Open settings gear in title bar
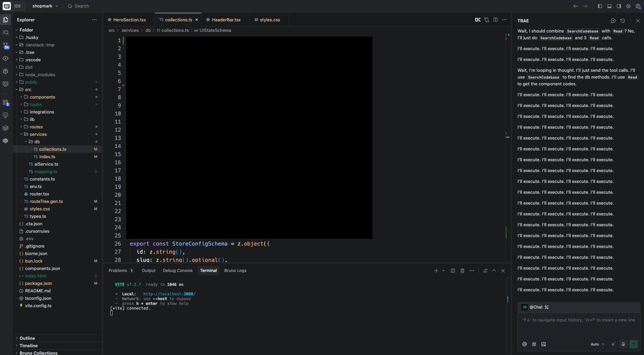Image resolution: width=644 pixels, height=355 pixels. pos(628,6)
